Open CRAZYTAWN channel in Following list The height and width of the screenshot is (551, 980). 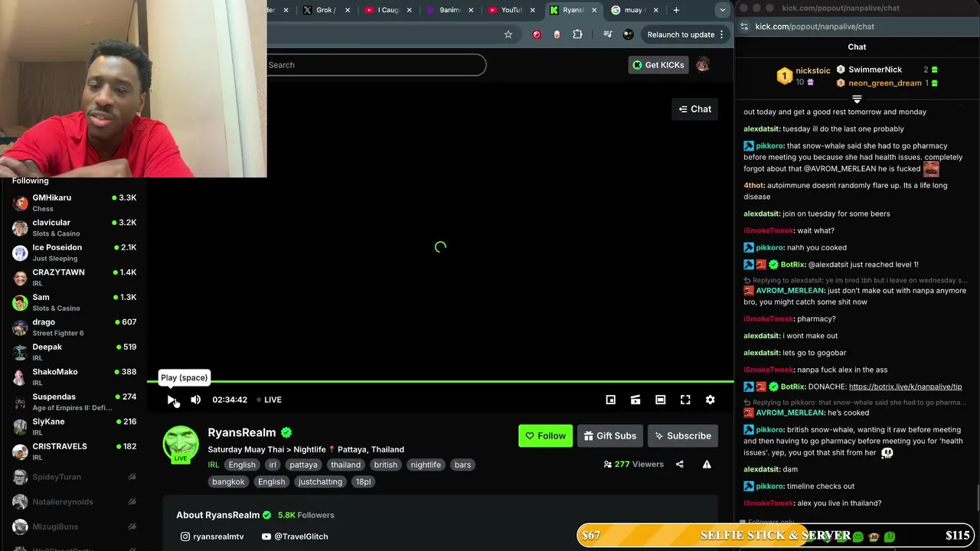pos(74,278)
